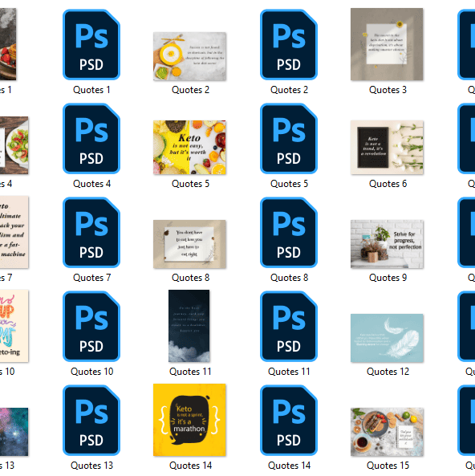Click 'Quotes 2' label under its PSD icon
This screenshot has width=475, height=476.
[x=289, y=90]
